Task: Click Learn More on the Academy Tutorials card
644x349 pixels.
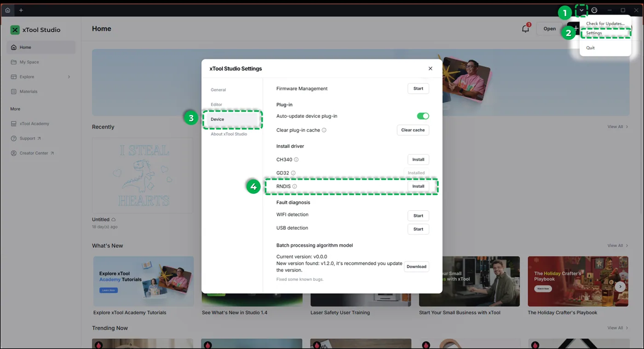Action: coord(109,291)
